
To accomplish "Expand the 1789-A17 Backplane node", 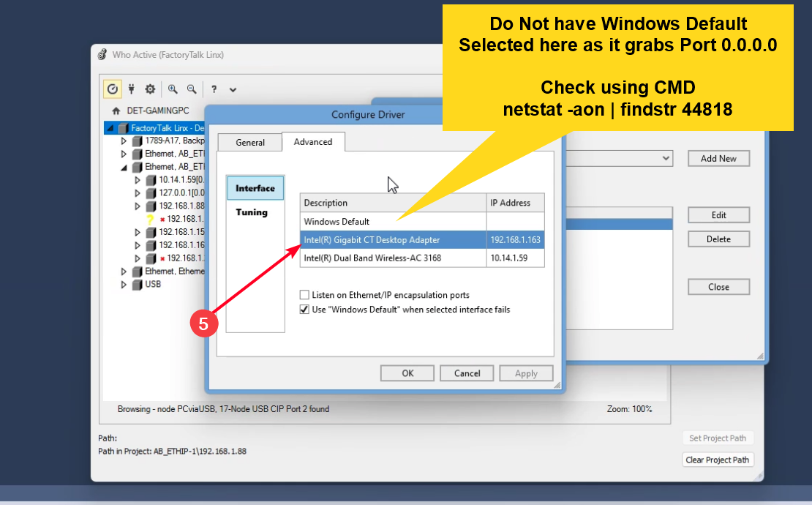I will (x=124, y=141).
